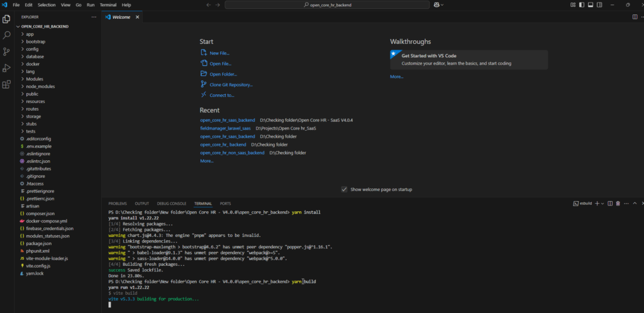Click More... under Recent list

(206, 161)
